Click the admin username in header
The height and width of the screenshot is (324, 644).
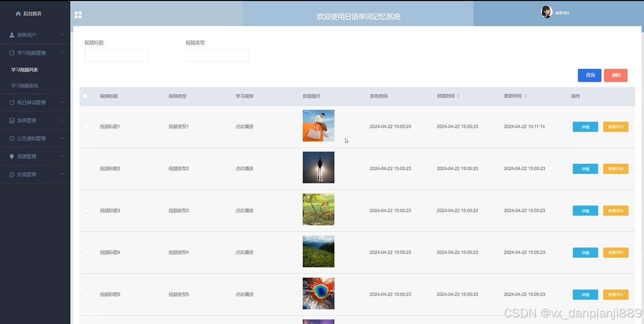tap(562, 13)
